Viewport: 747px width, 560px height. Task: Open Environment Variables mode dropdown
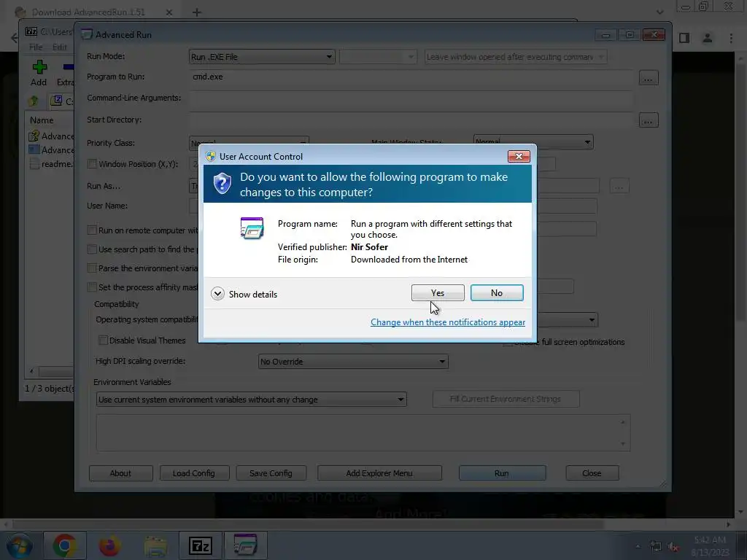click(252, 400)
